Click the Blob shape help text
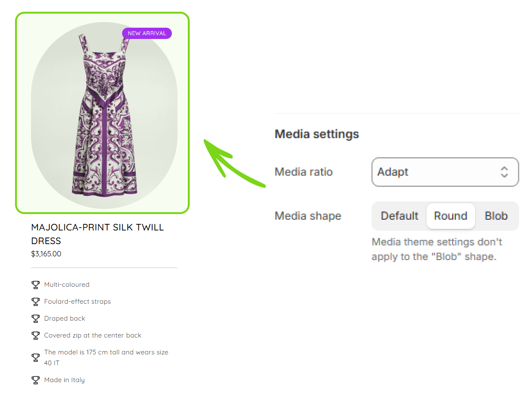The image size is (532, 399). tap(436, 249)
